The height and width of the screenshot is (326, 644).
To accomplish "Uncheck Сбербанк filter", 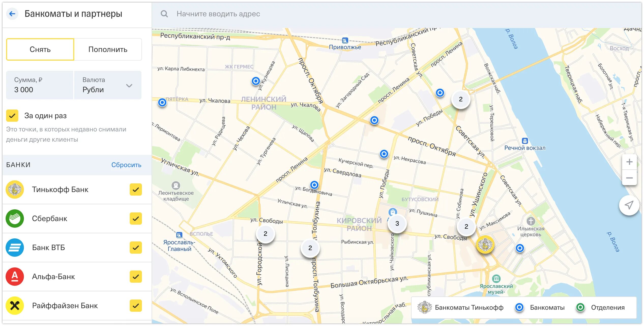I will tap(136, 219).
